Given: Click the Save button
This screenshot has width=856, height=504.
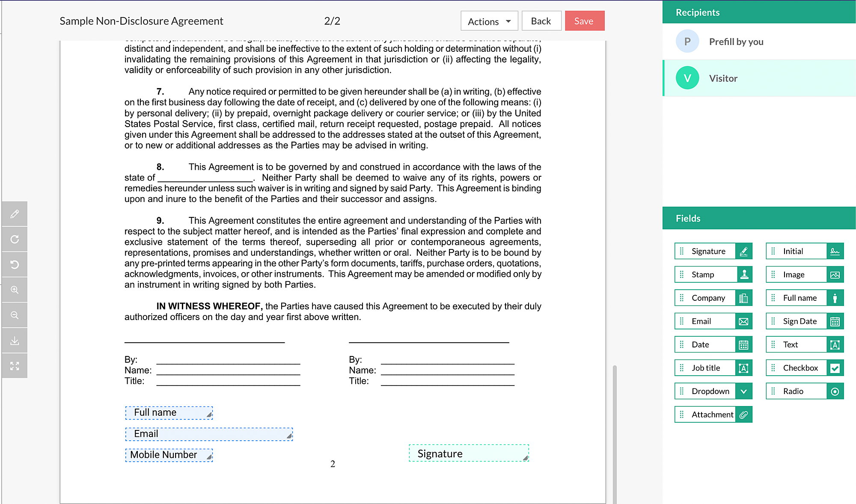Looking at the screenshot, I should coord(584,21).
